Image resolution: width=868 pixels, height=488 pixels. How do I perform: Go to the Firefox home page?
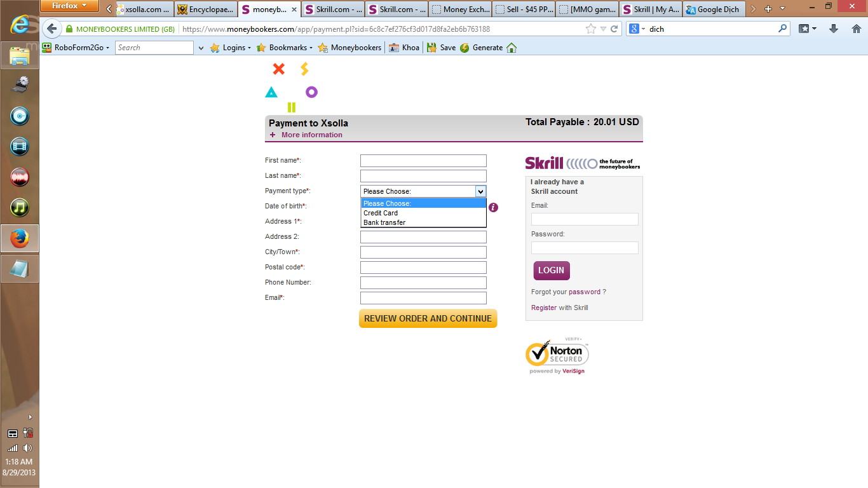tap(856, 29)
